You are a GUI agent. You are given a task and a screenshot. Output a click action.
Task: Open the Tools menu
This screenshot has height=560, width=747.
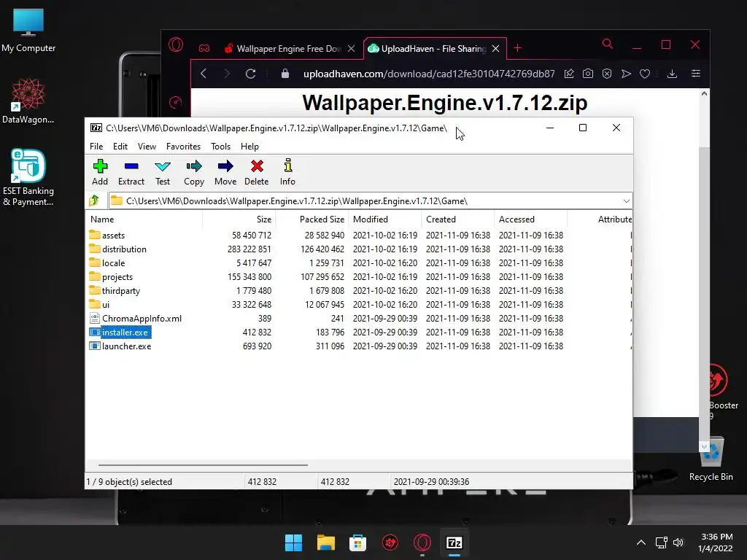pyautogui.click(x=220, y=146)
